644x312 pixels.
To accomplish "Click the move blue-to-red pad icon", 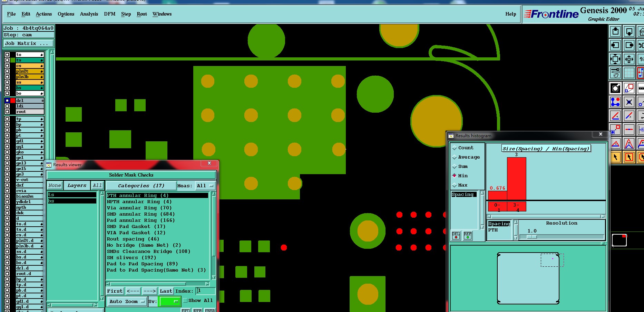I will [x=615, y=130].
